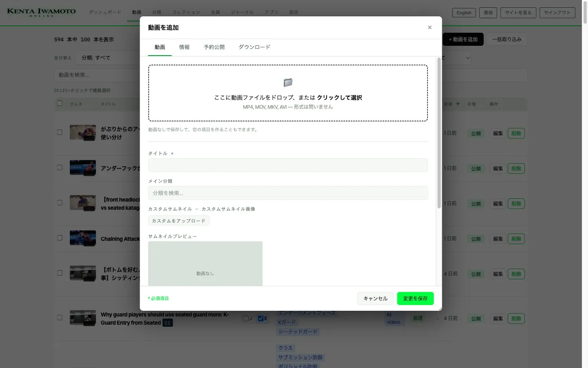The width and height of the screenshot is (588, 368).
Task: Switch to the ダウンロード tab
Action: 254,47
